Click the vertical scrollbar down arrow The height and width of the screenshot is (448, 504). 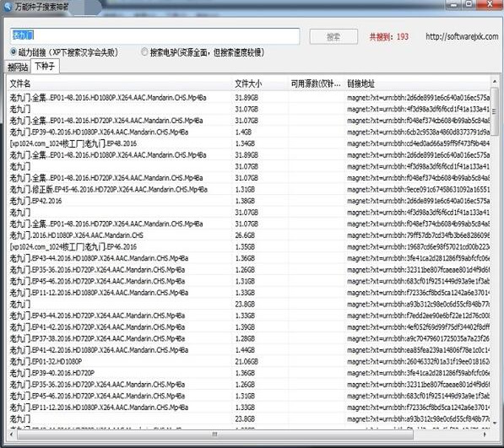(x=495, y=423)
